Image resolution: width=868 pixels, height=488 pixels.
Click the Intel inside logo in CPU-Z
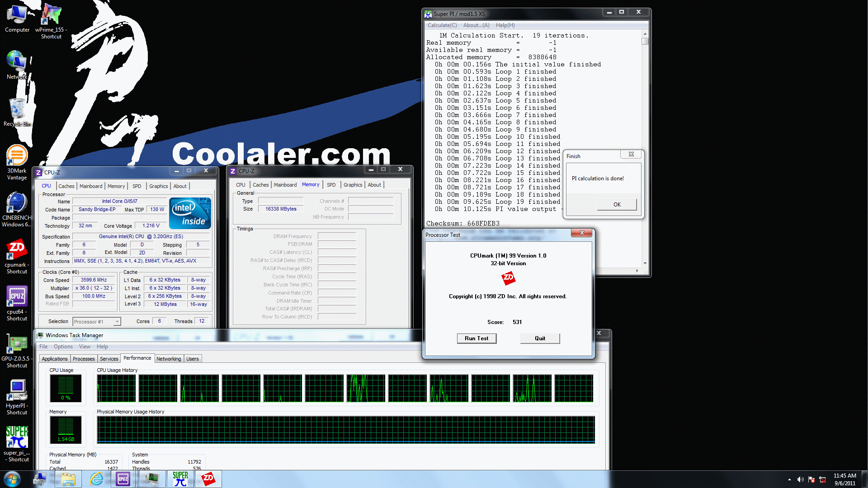pyautogui.click(x=190, y=213)
